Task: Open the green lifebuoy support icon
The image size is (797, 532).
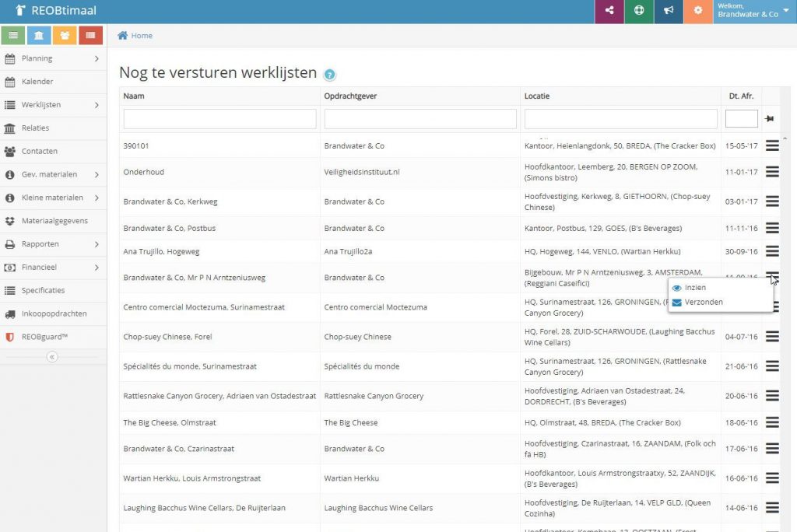Action: tap(639, 12)
